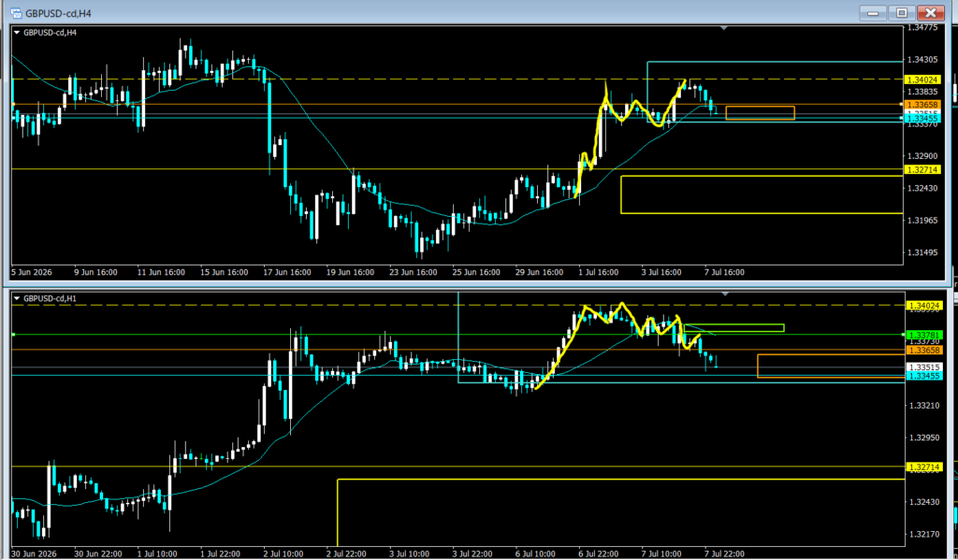This screenshot has width=958, height=560.
Task: Click the chart icon in the window title bar
Action: [17, 12]
